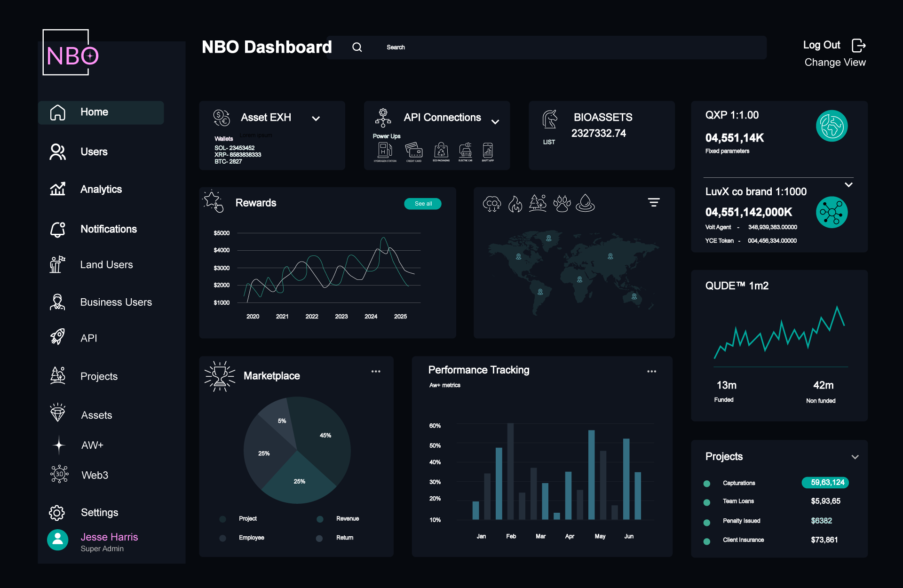Go to Business Users menu item
This screenshot has height=588, width=903.
(116, 302)
